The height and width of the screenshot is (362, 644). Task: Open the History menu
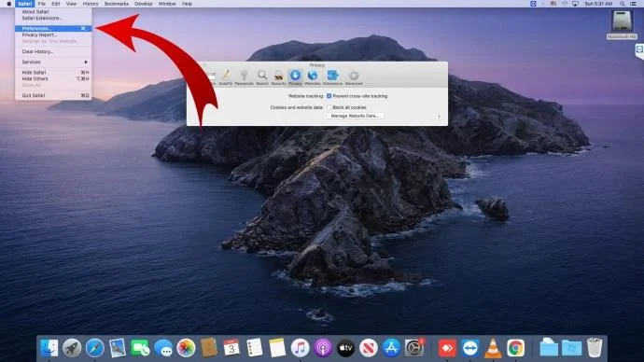tap(91, 4)
